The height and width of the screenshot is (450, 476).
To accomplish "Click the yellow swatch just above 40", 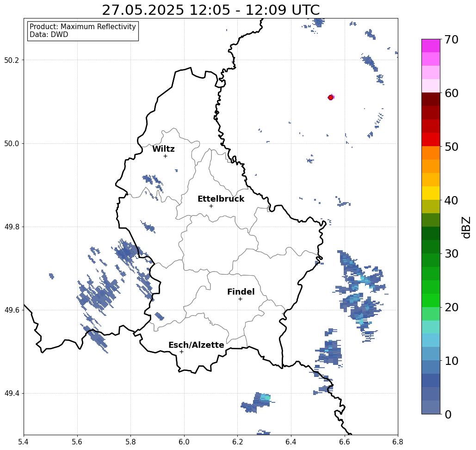I will [x=431, y=193].
